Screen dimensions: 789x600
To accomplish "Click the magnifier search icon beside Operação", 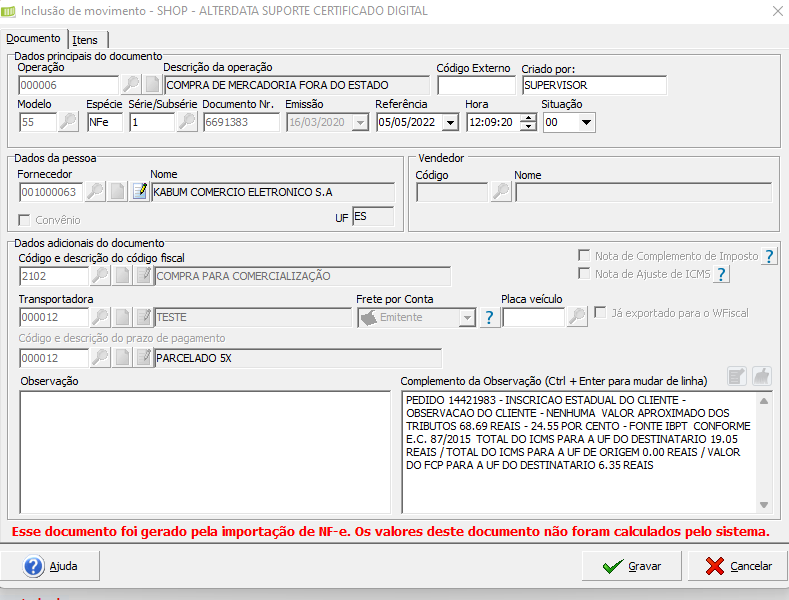I will (x=131, y=85).
